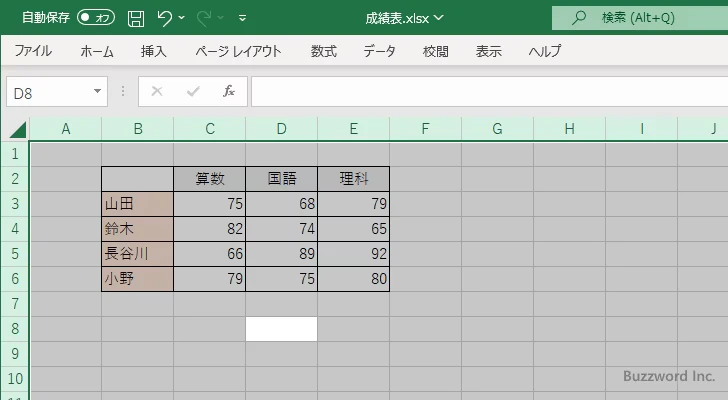Click 長谷川's 算数 score 66
728x400 pixels.
pos(210,254)
